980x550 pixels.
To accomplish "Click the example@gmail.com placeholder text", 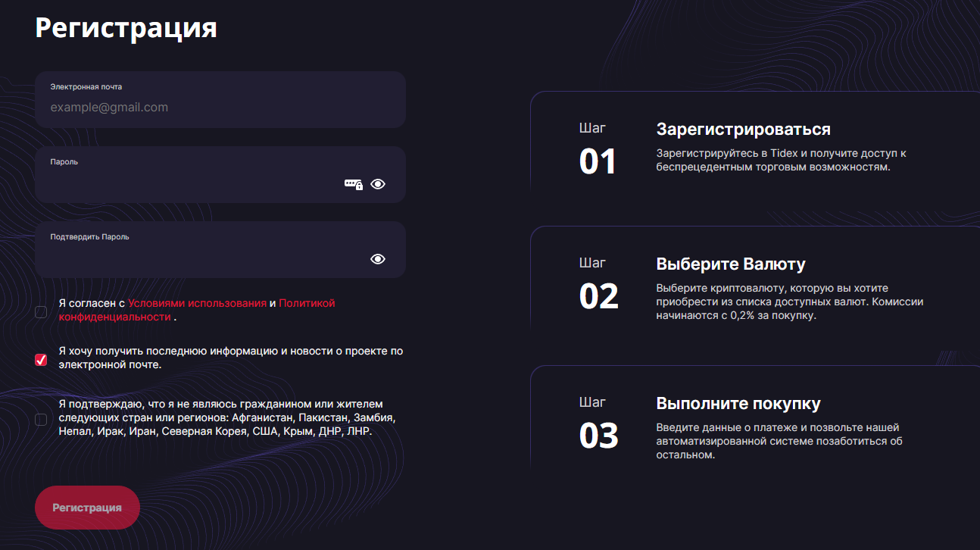I will (x=108, y=107).
